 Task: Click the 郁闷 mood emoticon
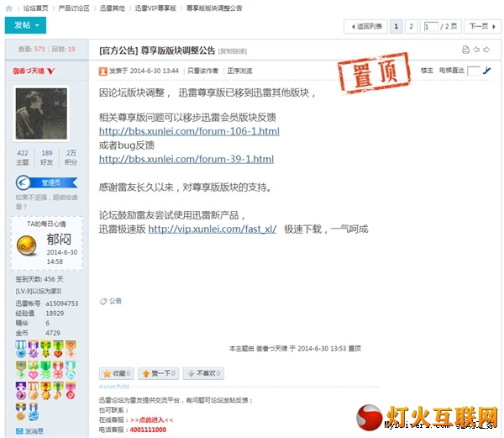coord(27,245)
